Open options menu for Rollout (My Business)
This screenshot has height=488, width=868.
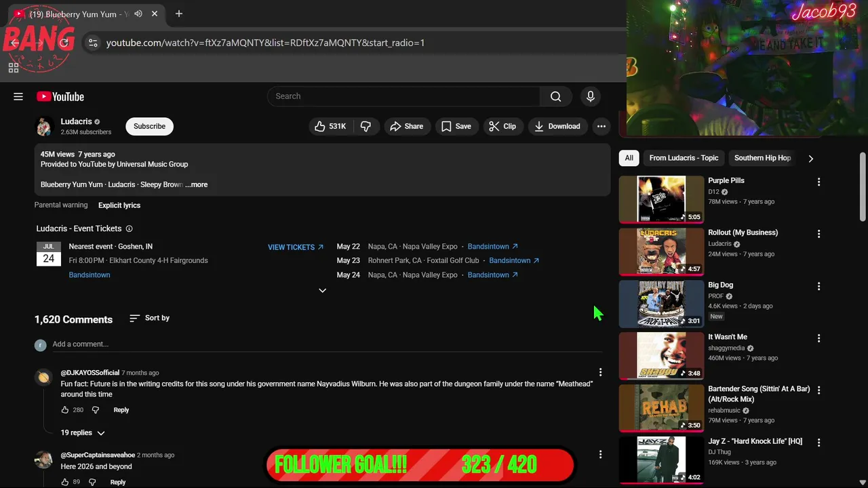click(818, 234)
